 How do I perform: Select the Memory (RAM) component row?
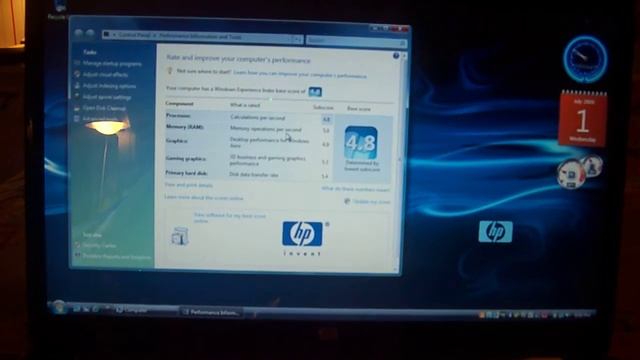248,129
